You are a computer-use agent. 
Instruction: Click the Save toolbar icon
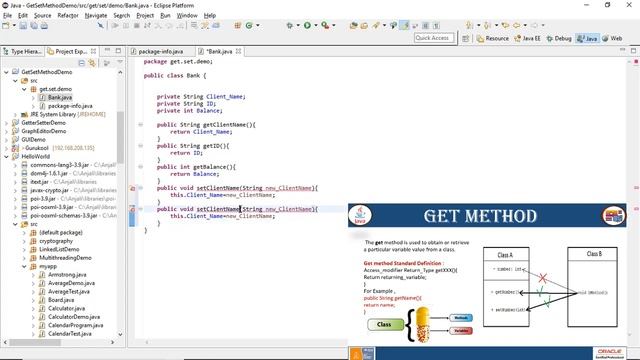tap(23, 25)
